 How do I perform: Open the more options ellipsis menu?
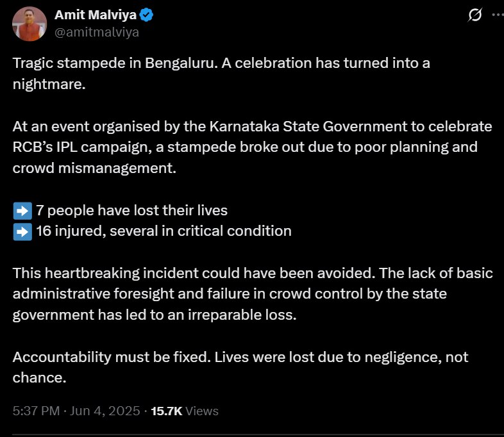click(x=498, y=15)
